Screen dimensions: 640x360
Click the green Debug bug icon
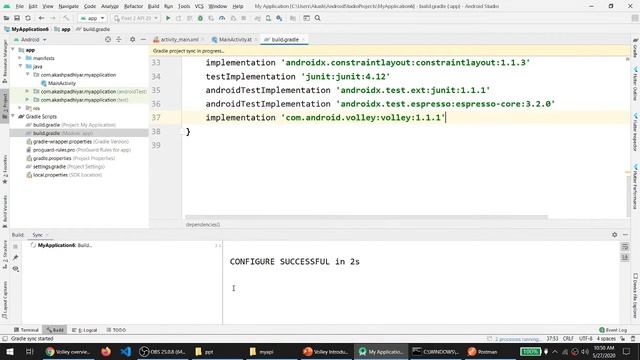(x=200, y=18)
